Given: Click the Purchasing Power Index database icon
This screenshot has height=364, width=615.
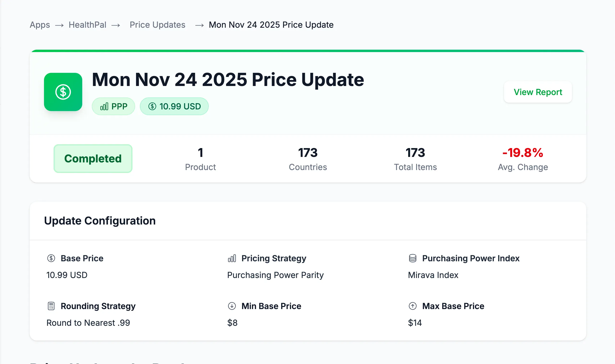Looking at the screenshot, I should coord(413,258).
